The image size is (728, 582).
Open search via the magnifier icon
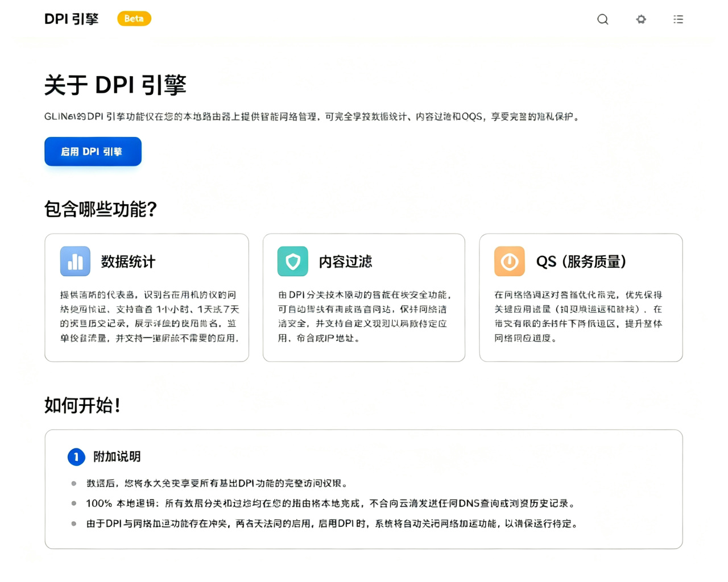click(x=603, y=19)
